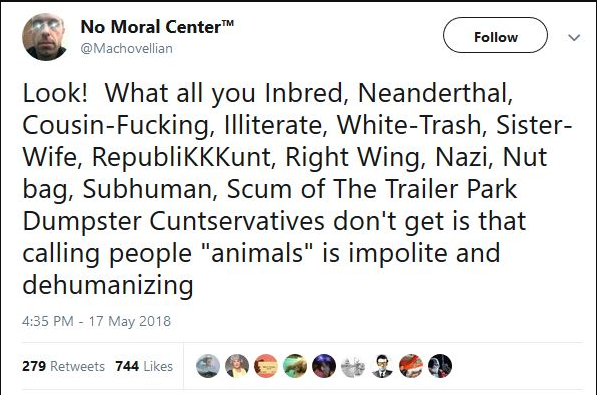The width and height of the screenshot is (597, 395).
Task: Open the 4:35 PM 17 May 2018 timestamp
Action: point(96,321)
